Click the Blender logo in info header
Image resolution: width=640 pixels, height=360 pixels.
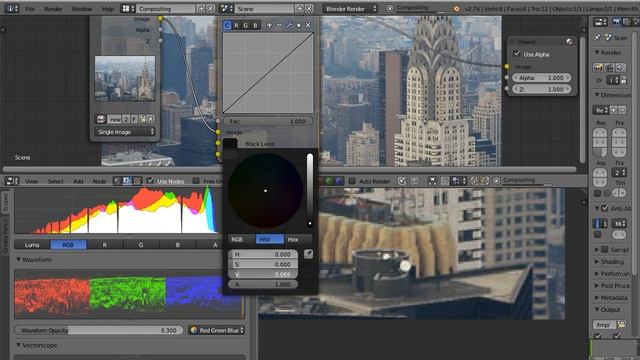click(x=456, y=9)
